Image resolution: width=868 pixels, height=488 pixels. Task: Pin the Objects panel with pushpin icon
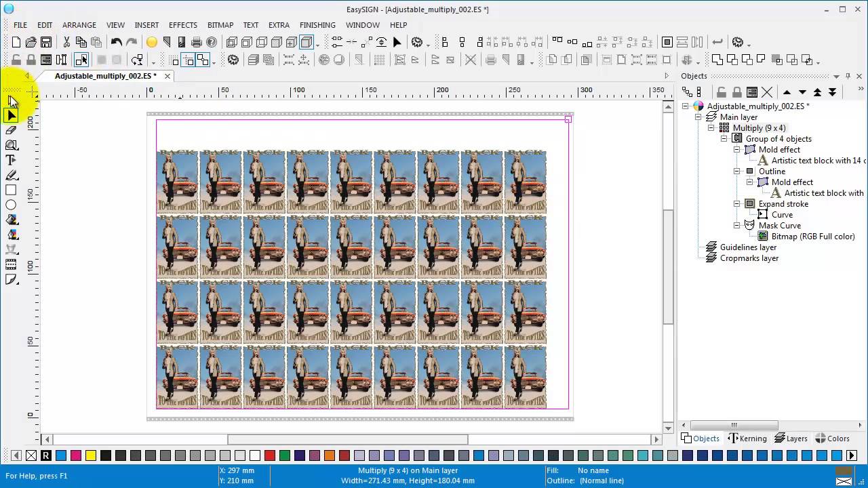848,77
